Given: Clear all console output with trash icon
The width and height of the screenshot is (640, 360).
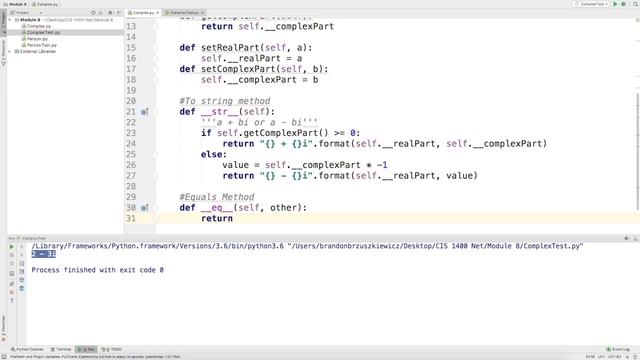Looking at the screenshot, I should pos(22,288).
